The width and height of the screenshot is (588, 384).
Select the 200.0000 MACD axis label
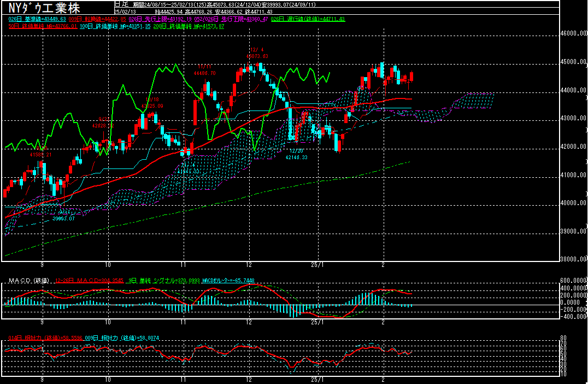point(573,295)
